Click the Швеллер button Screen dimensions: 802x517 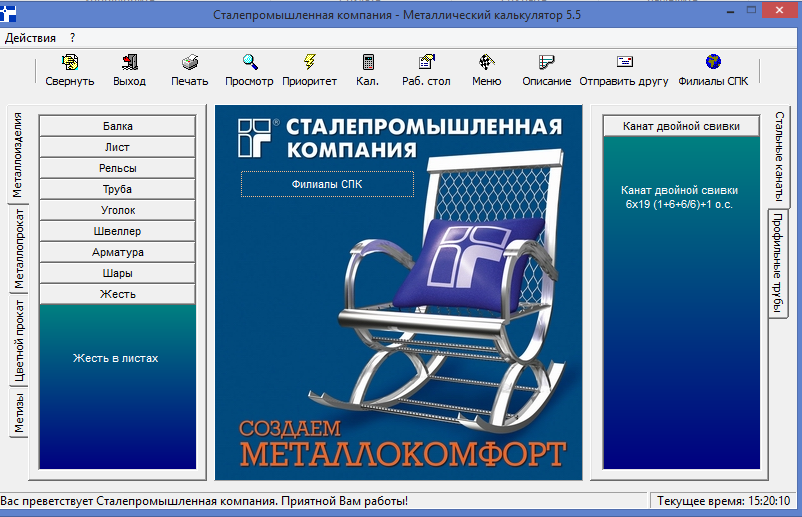(x=118, y=231)
